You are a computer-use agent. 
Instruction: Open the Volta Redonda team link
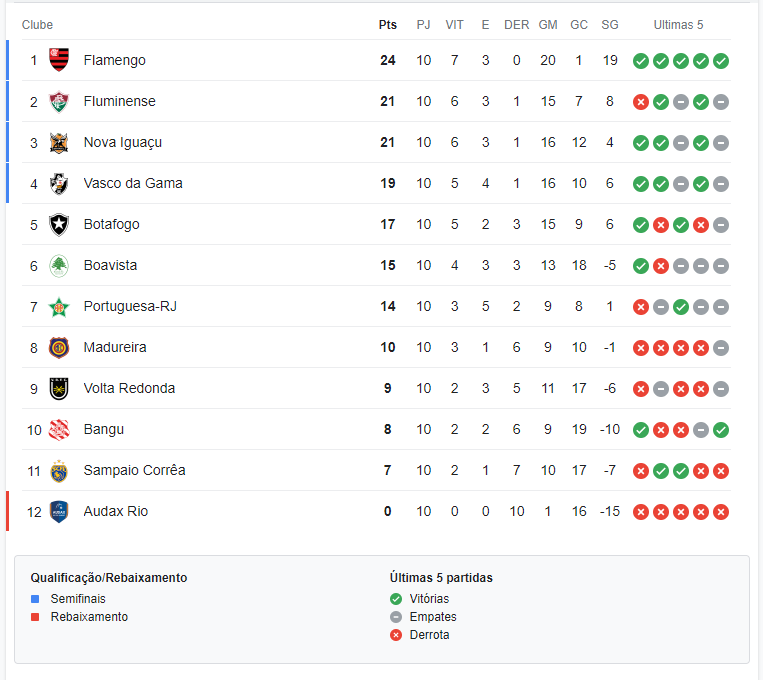pyautogui.click(x=129, y=388)
